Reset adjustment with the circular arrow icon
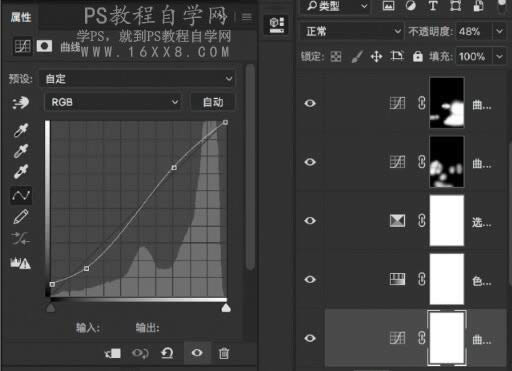This screenshot has width=512, height=371. point(167,353)
